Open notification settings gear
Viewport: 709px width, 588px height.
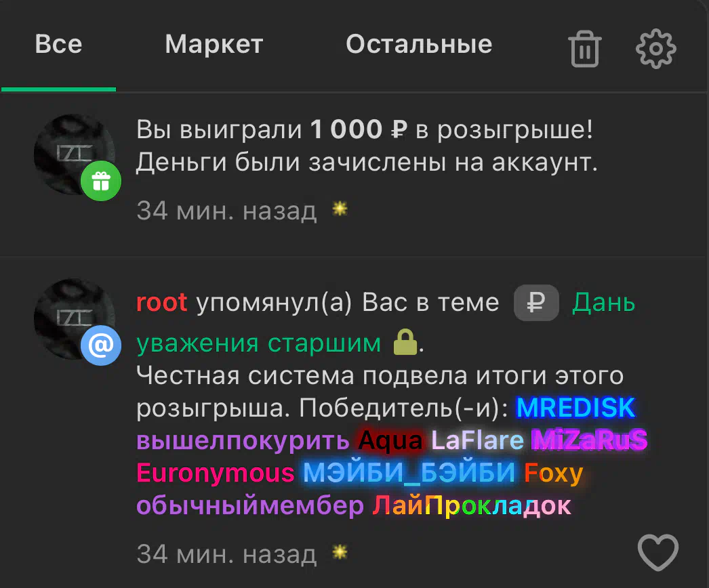coord(655,49)
